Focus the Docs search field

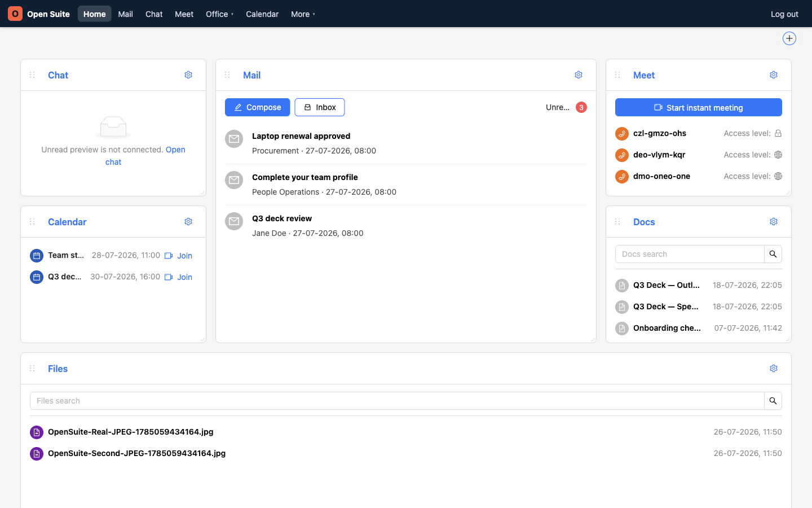(690, 254)
